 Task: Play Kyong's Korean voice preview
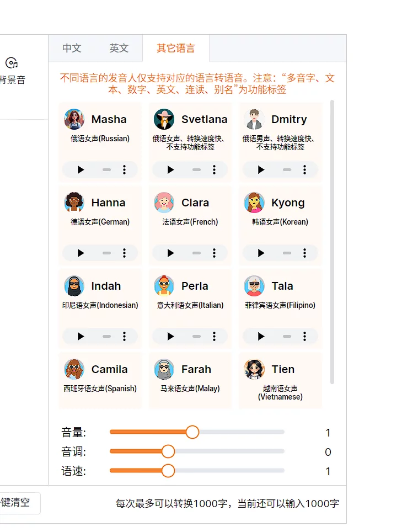pos(261,253)
